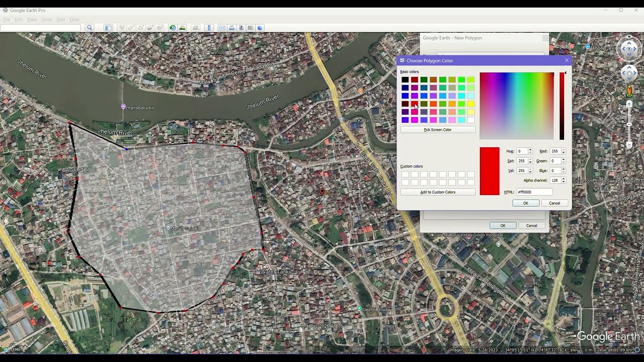Select the Add Path tool
Screen dimensions: 644x362
point(141,28)
